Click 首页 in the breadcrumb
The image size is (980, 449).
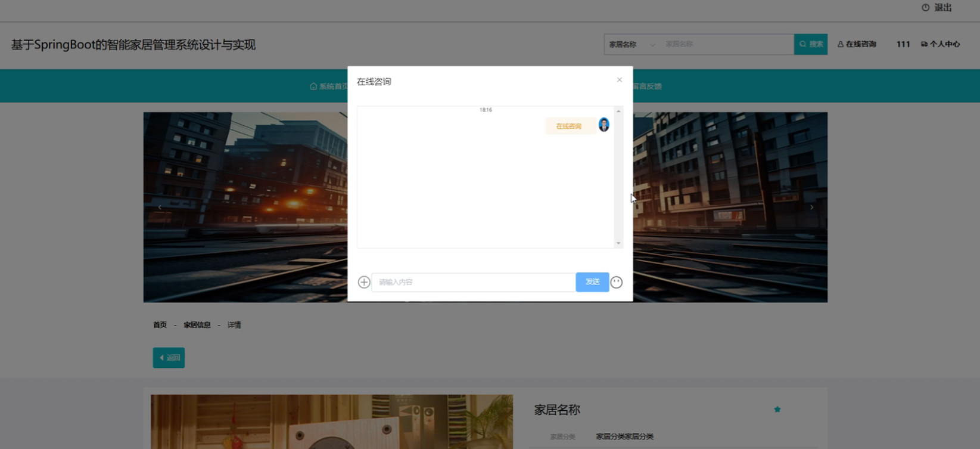(160, 325)
